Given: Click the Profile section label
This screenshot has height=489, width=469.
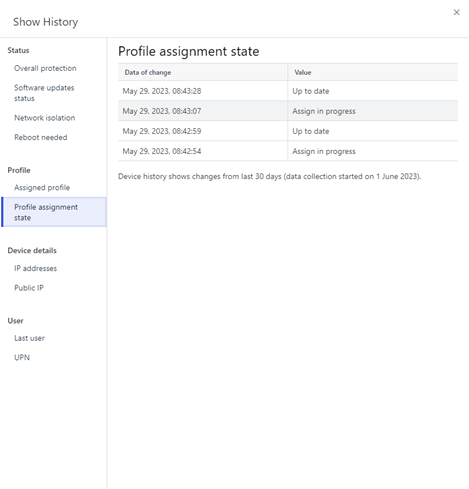Looking at the screenshot, I should [x=19, y=170].
